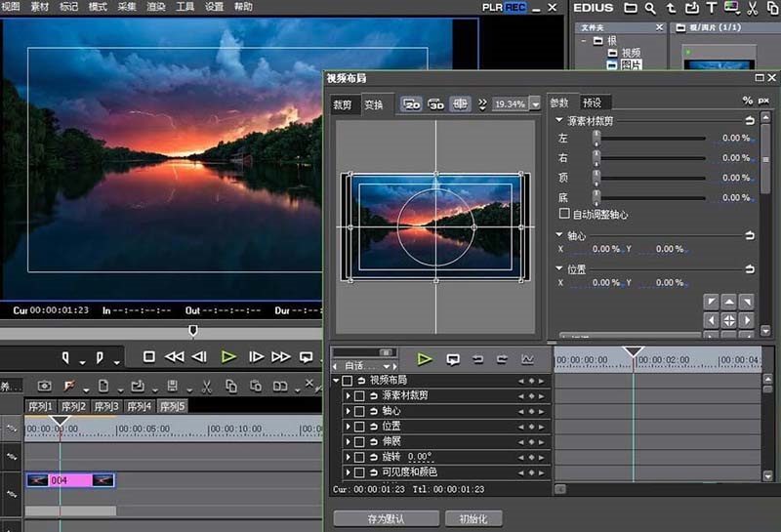Image resolution: width=781 pixels, height=532 pixels.
Task: Click the center position arrow pad button
Action: click(728, 320)
